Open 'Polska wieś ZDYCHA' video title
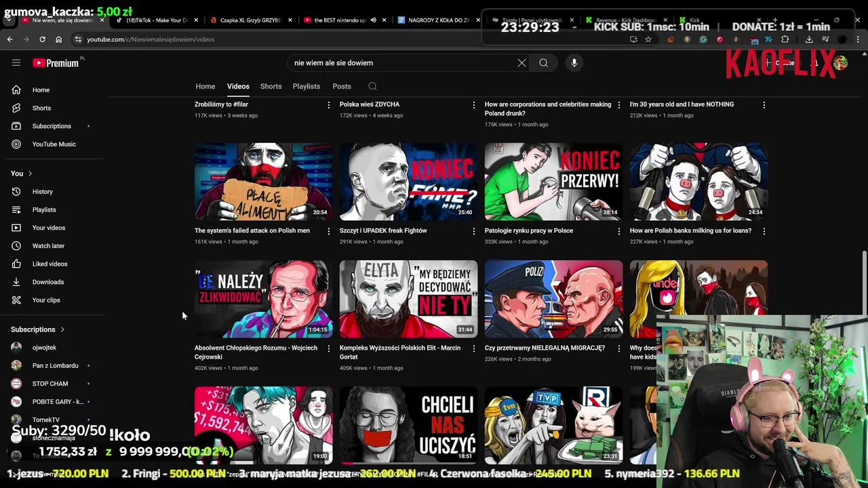The image size is (868, 488). click(x=370, y=104)
